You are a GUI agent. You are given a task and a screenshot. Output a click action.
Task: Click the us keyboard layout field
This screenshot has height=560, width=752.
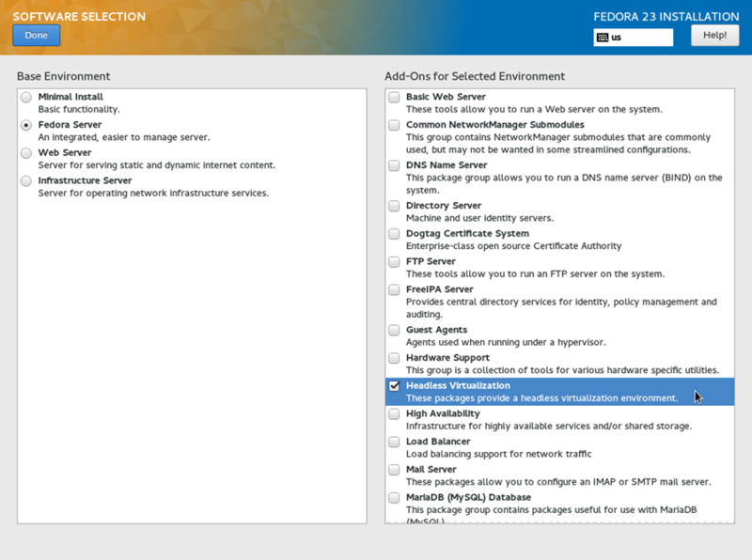639,38
